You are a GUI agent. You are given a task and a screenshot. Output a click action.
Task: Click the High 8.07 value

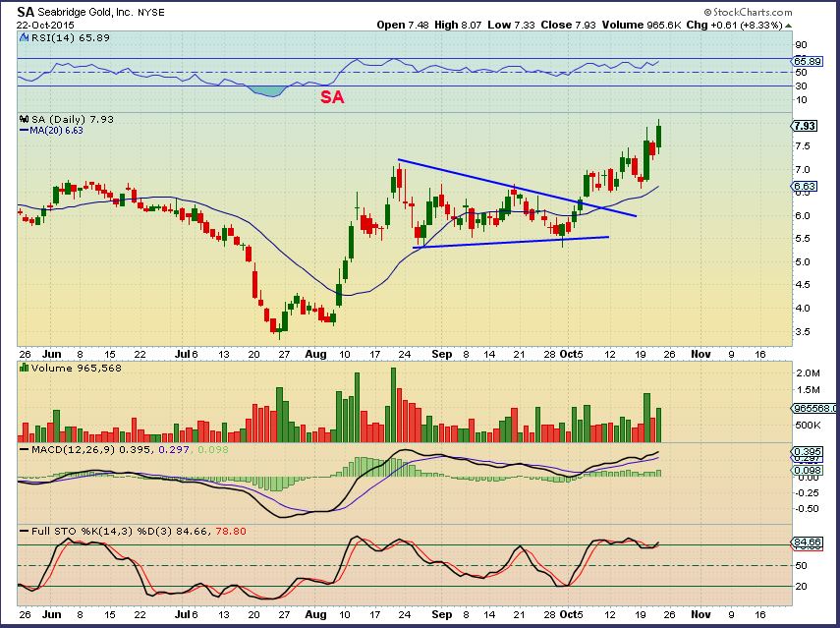458,25
